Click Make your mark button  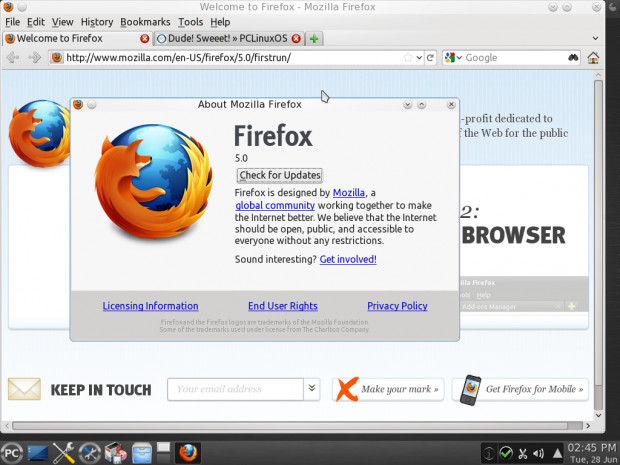[x=388, y=389]
